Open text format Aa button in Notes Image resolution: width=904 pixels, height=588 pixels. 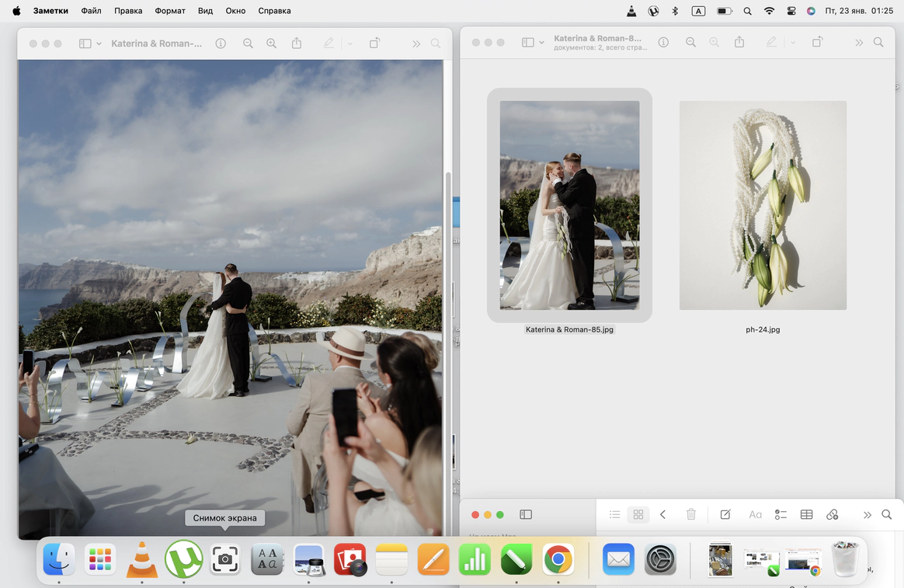tap(755, 514)
